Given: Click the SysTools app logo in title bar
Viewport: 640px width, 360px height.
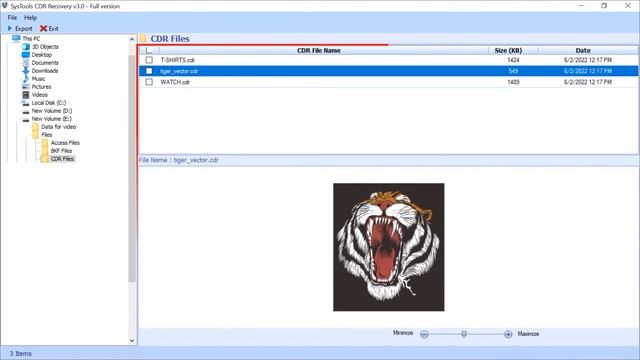Looking at the screenshot, I should (x=5, y=6).
